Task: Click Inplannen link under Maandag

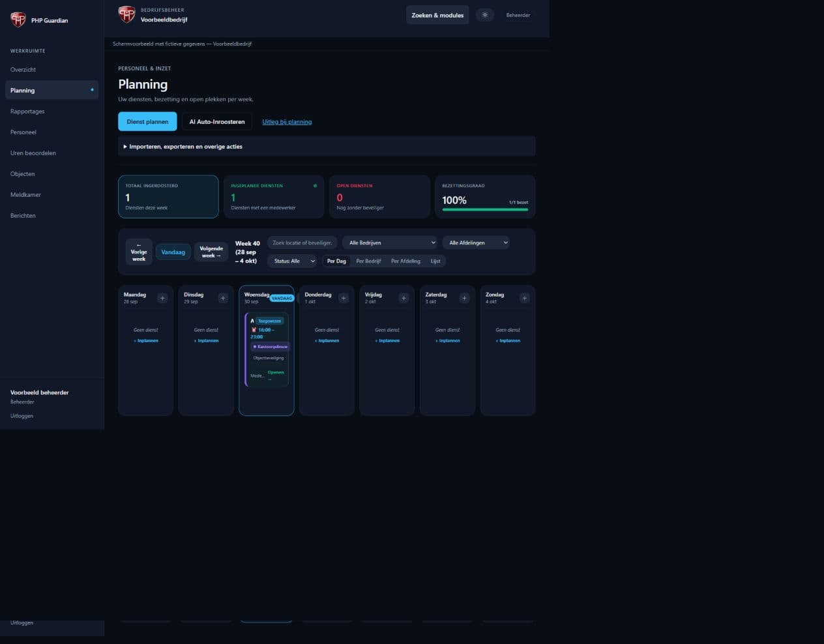Action: click(146, 340)
